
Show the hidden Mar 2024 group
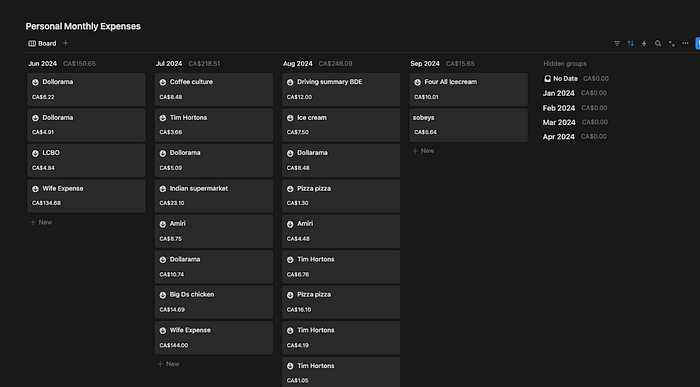[559, 122]
